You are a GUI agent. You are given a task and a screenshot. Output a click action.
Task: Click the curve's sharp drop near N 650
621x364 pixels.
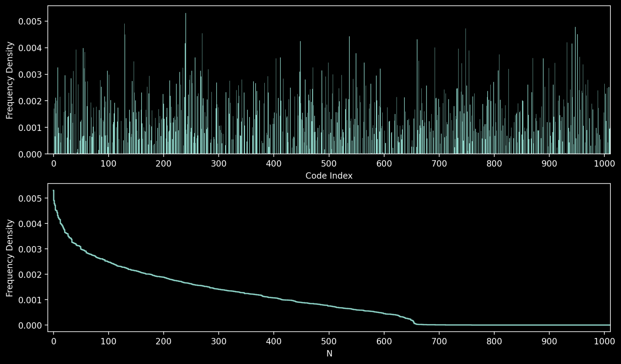[x=414, y=322]
